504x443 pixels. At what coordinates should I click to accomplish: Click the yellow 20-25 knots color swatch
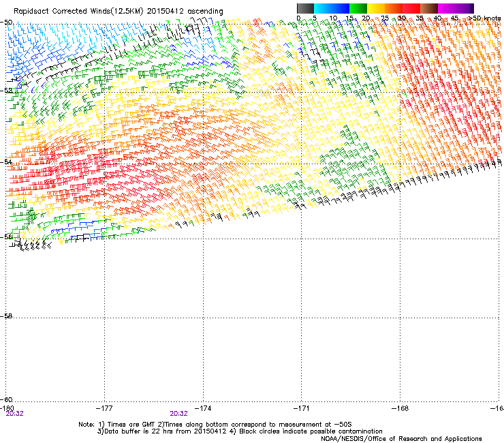pyautogui.click(x=376, y=8)
